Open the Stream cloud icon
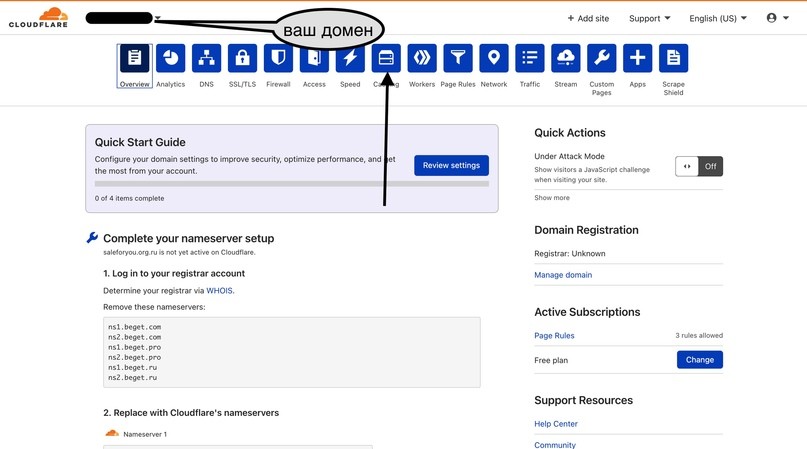Image resolution: width=807 pixels, height=449 pixels. 566,58
